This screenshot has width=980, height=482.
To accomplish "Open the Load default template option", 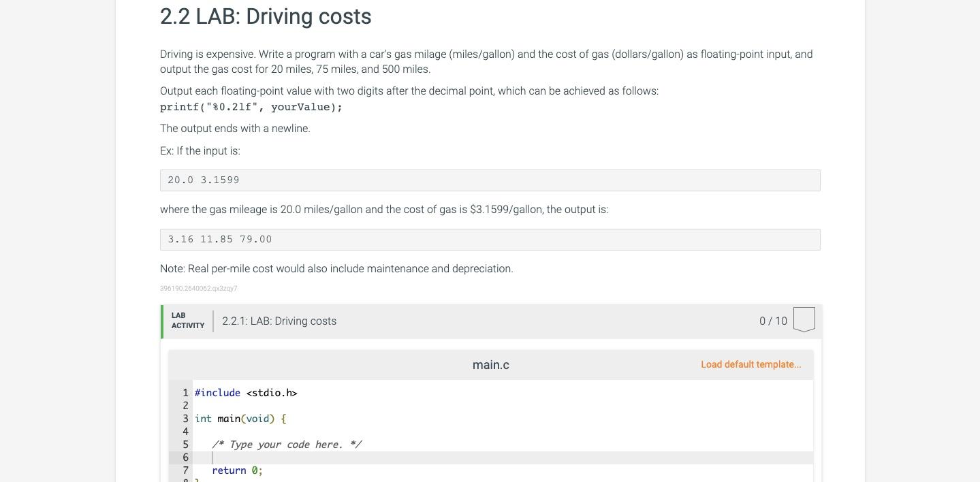I will (750, 364).
